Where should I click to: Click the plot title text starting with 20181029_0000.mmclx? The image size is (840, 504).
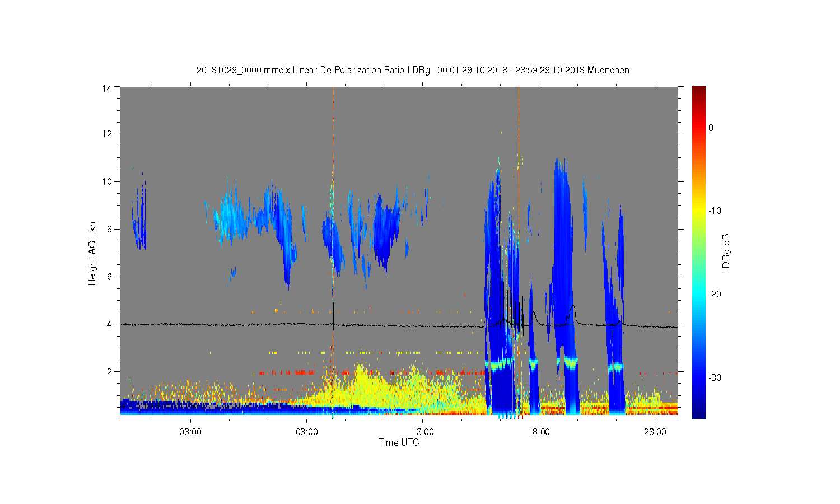click(413, 70)
